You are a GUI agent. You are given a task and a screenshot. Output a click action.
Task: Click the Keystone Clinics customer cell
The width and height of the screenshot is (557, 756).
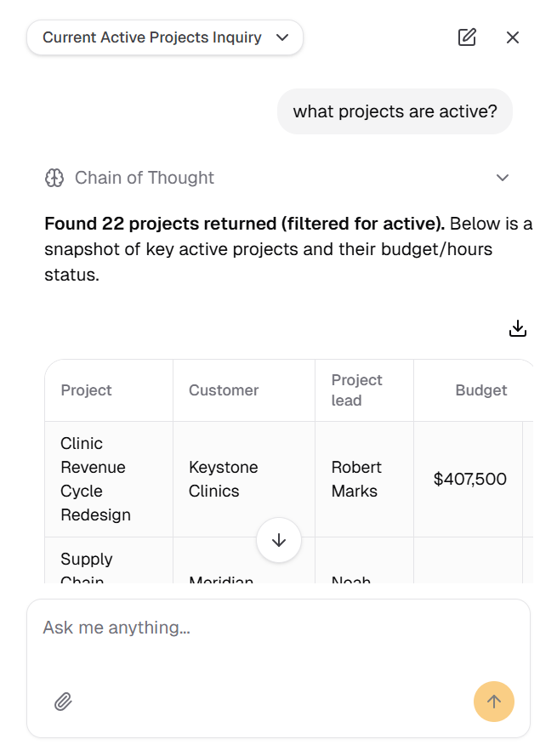pyautogui.click(x=224, y=479)
